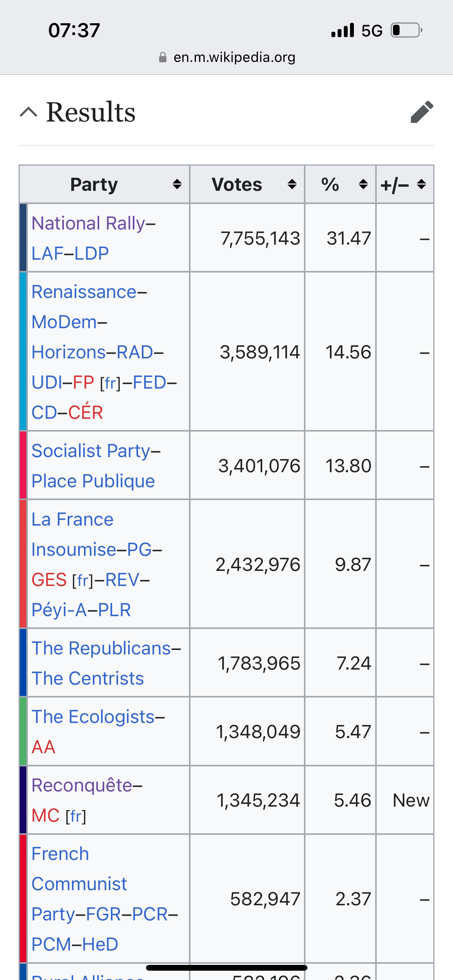Tap the lock icon in address bar
453x980 pixels.
click(x=163, y=57)
